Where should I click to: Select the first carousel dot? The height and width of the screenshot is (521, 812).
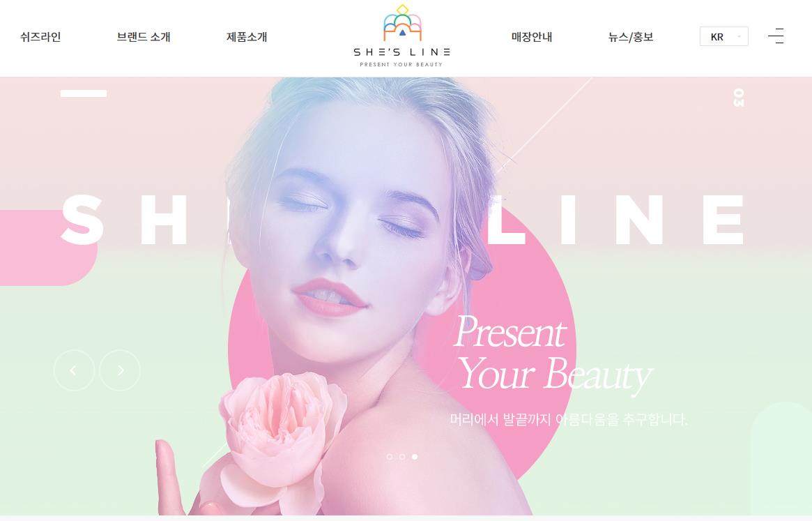(390, 457)
